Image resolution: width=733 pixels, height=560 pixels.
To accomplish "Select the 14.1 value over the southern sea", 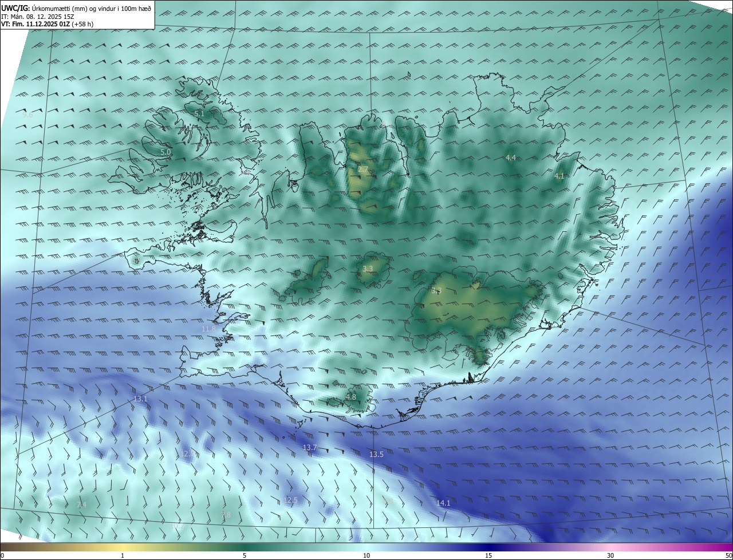I will pyautogui.click(x=443, y=503).
